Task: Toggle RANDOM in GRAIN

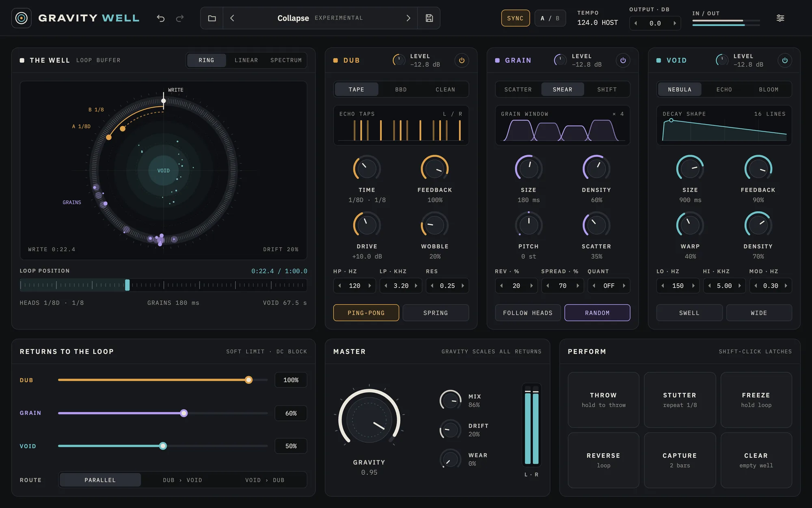Action: (x=597, y=313)
